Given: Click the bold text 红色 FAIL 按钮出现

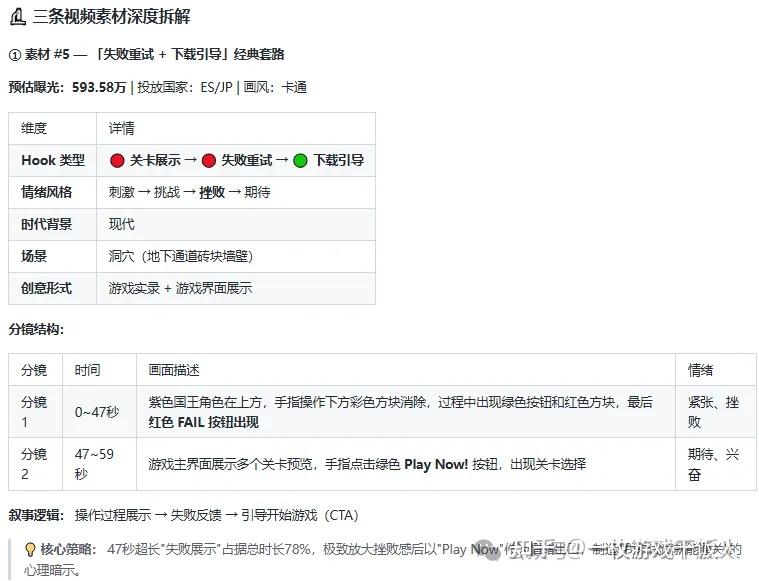Looking at the screenshot, I should 203,422.
